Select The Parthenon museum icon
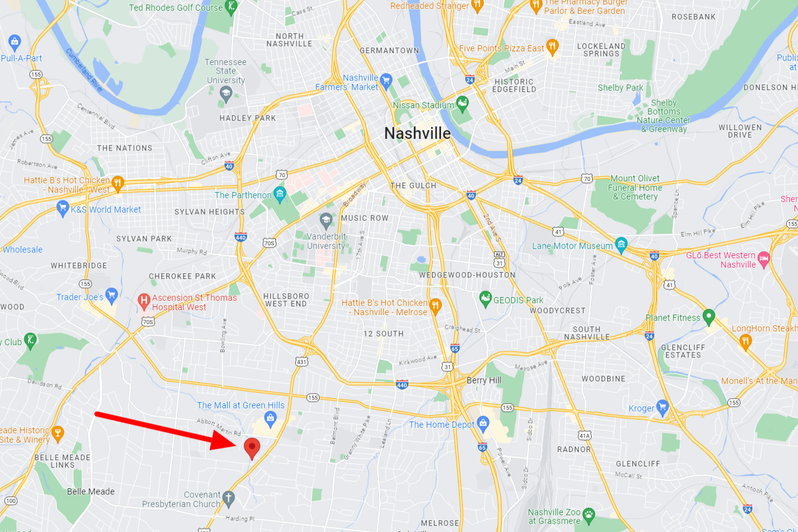This screenshot has width=798, height=532. tap(280, 194)
